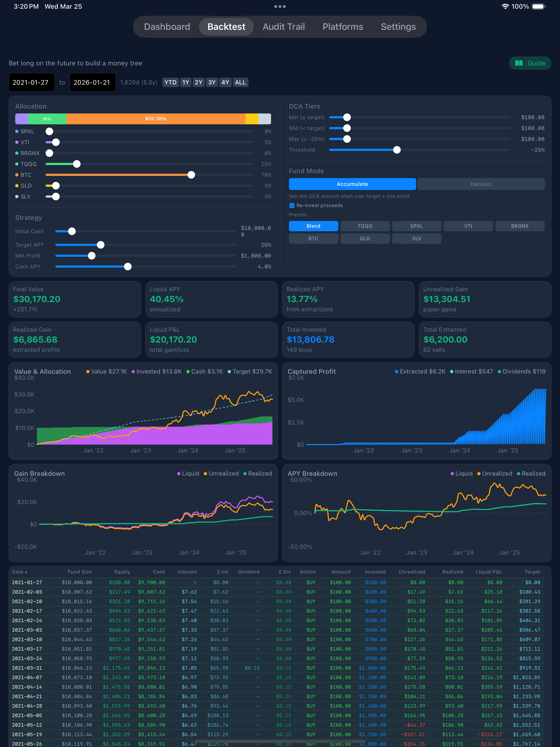This screenshot has height=747, width=560.
Task: Click the ellipsis menu at top center
Action: 280,7
